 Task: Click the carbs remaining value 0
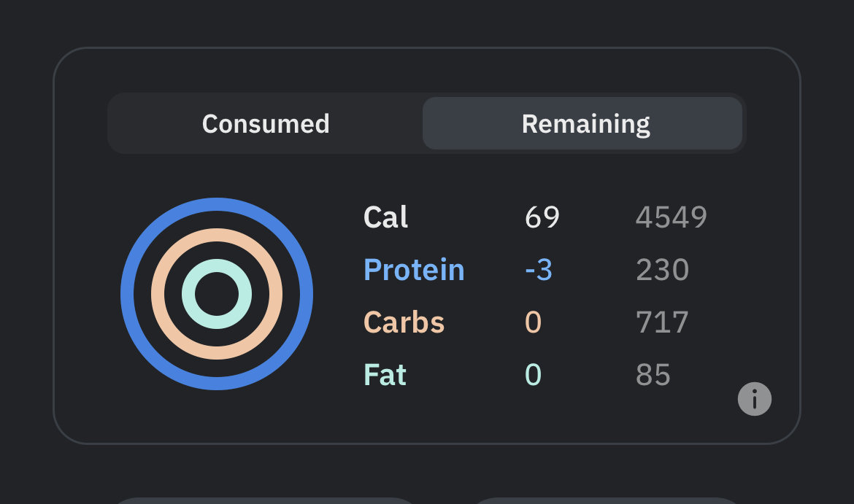click(534, 322)
